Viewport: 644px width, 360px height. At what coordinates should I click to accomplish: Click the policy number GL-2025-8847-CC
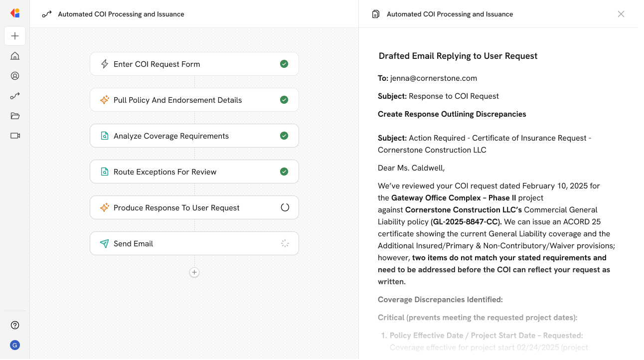coord(467,222)
